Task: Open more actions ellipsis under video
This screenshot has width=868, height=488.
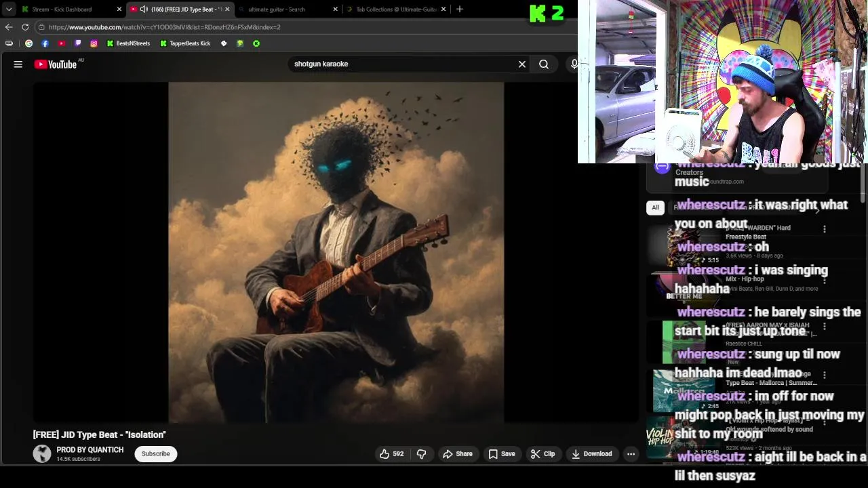Action: 631,454
